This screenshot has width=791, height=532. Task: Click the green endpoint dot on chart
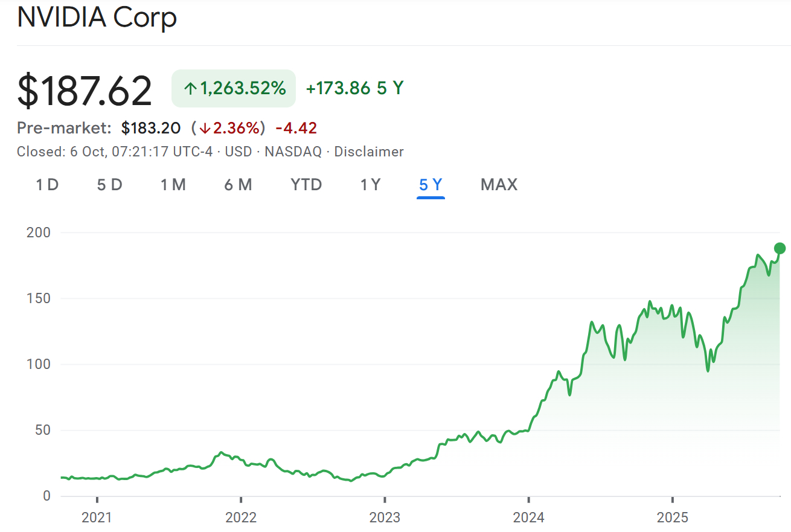pyautogui.click(x=780, y=248)
